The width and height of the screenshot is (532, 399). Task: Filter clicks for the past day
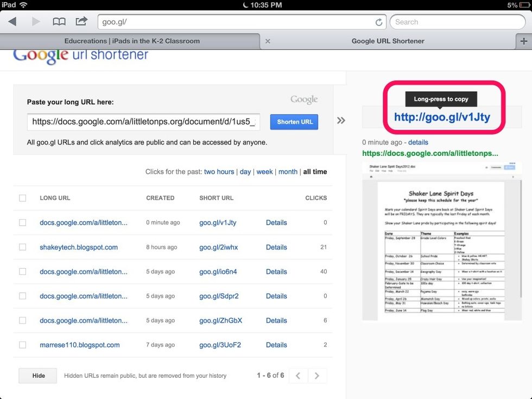pyautogui.click(x=245, y=172)
